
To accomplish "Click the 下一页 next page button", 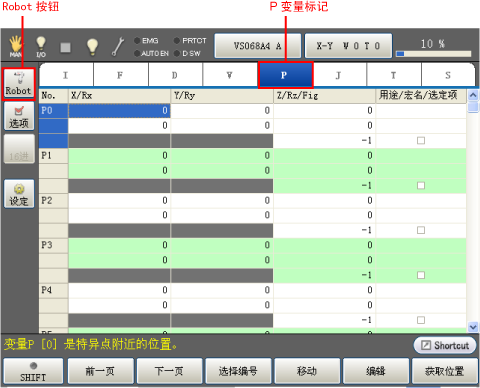I will click(169, 371).
